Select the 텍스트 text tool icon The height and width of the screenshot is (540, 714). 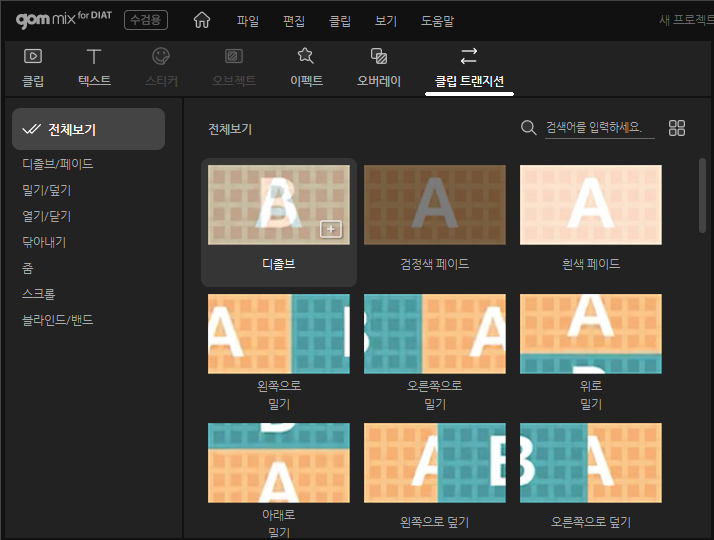[x=94, y=57]
